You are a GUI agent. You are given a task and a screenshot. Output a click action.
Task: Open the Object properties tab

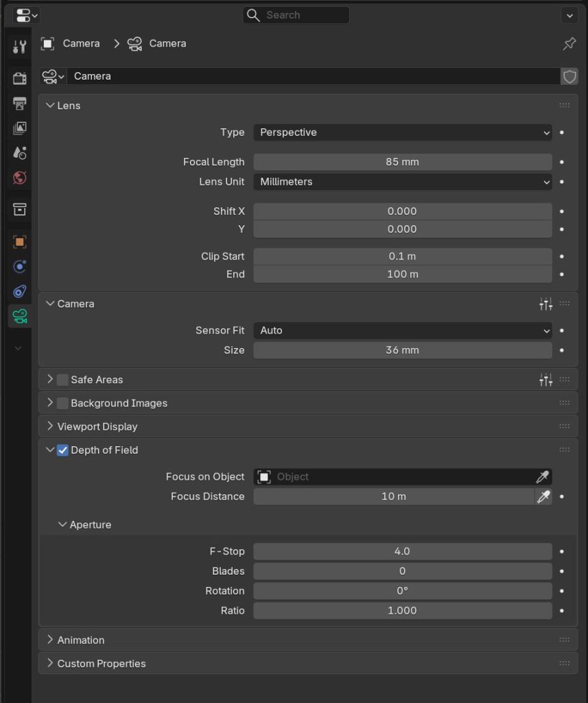(x=20, y=242)
